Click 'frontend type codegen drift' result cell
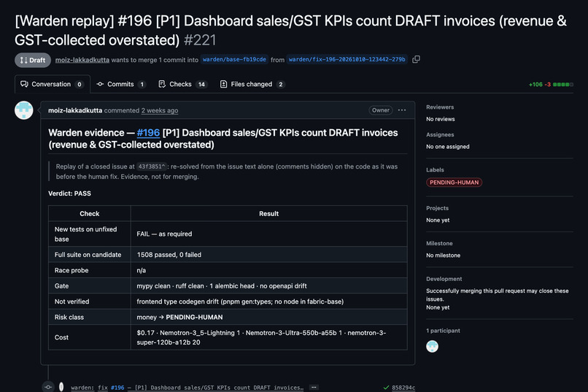This screenshot has width=588, height=392. 269,301
